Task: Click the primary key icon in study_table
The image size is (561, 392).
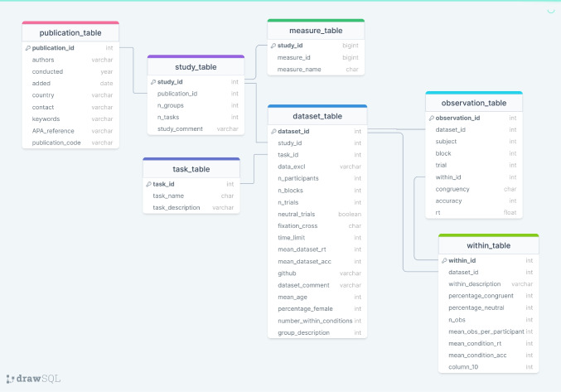Action: coord(152,82)
